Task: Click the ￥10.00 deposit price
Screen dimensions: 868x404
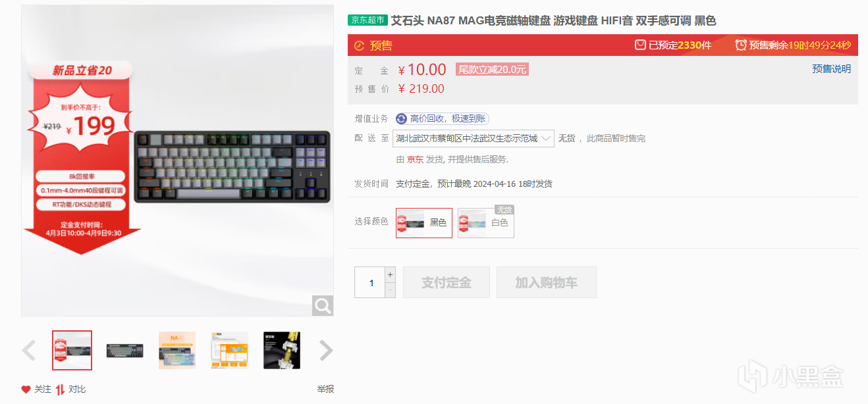Action: click(x=422, y=70)
